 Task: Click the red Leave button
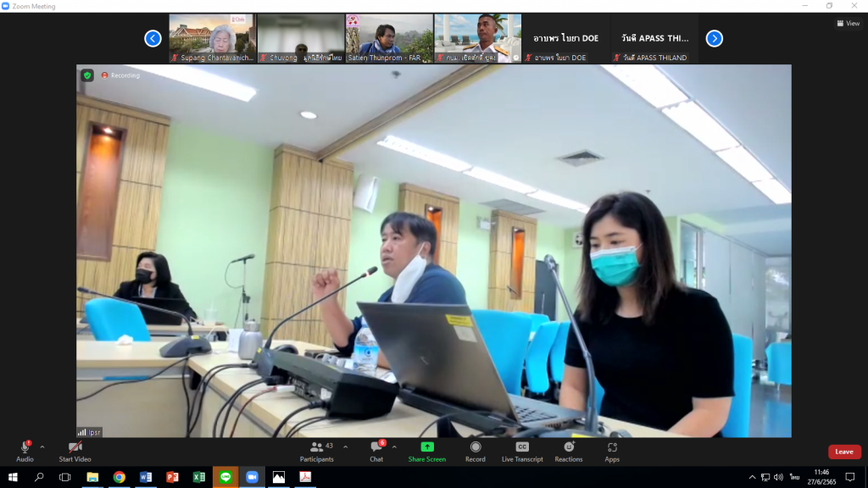pyautogui.click(x=844, y=452)
